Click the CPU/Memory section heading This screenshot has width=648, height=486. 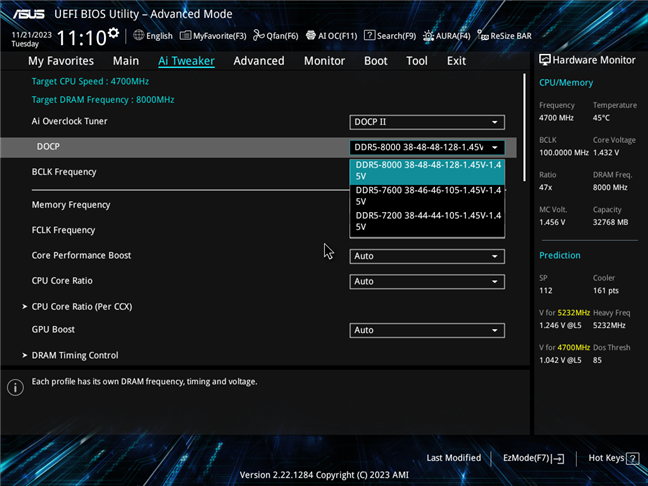coord(566,83)
